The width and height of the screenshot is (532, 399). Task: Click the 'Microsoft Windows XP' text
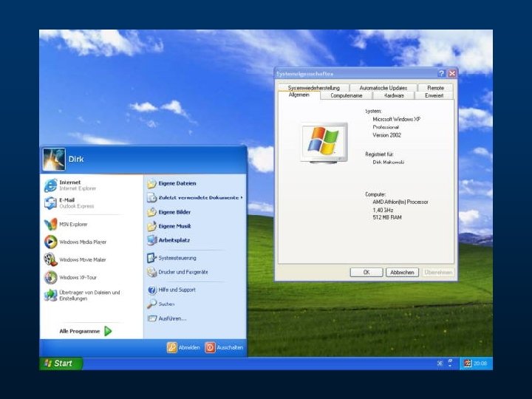(396, 120)
